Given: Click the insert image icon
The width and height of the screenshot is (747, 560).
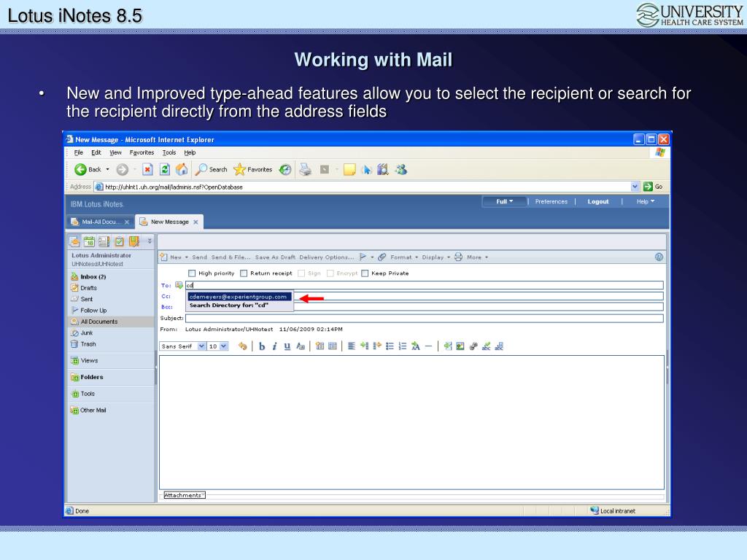Looking at the screenshot, I should tap(460, 346).
